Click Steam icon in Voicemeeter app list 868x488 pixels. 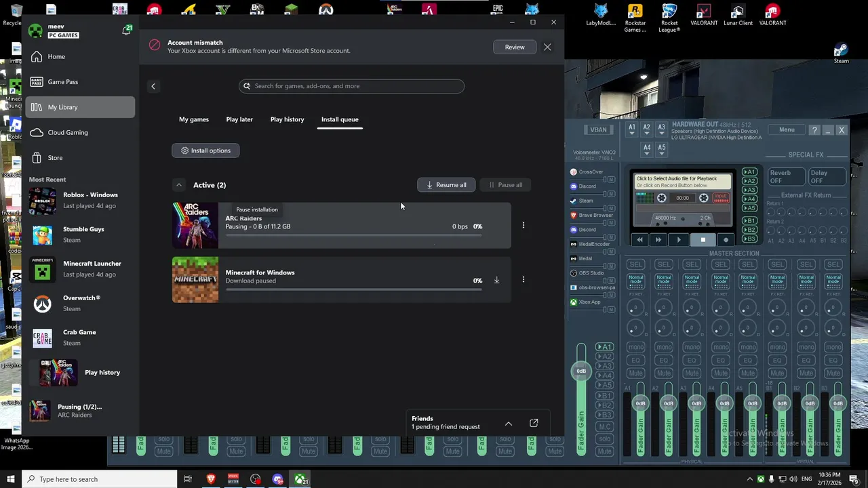click(x=574, y=201)
